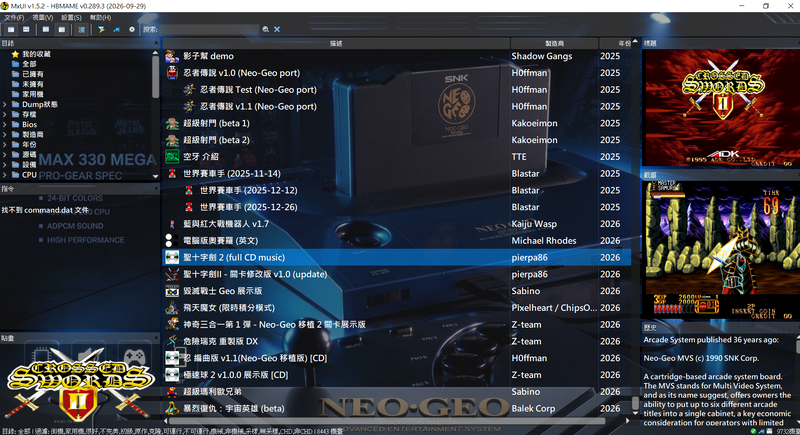Click the magnifier search icon

point(266,30)
